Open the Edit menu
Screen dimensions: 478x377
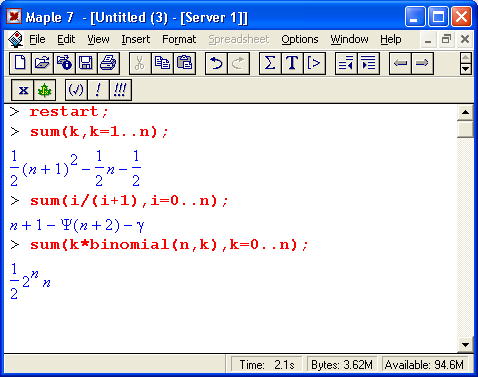66,39
